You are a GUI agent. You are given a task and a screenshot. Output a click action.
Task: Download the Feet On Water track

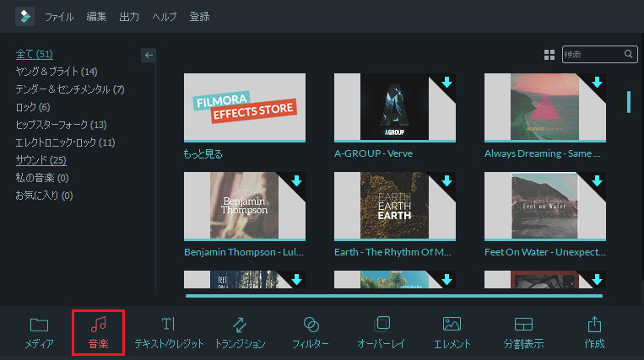[598, 180]
